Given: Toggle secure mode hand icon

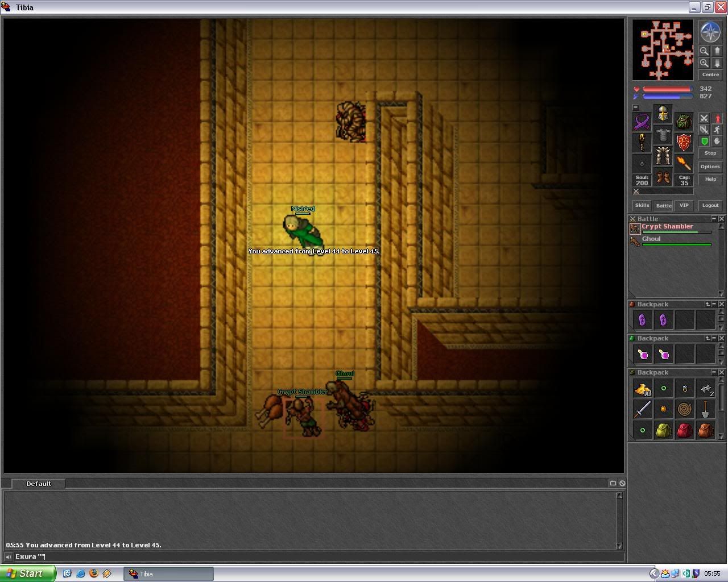Looking at the screenshot, I should pyautogui.click(x=717, y=141).
